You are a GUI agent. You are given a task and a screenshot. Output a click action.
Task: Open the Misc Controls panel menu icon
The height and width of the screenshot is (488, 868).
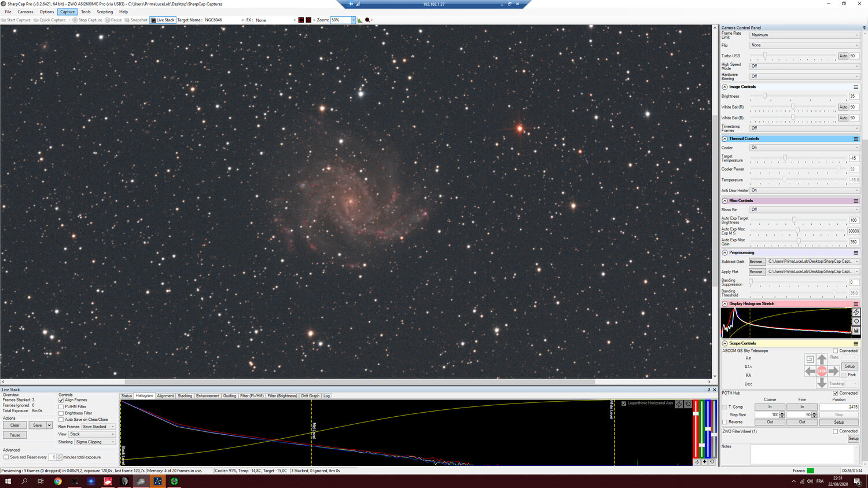click(856, 201)
